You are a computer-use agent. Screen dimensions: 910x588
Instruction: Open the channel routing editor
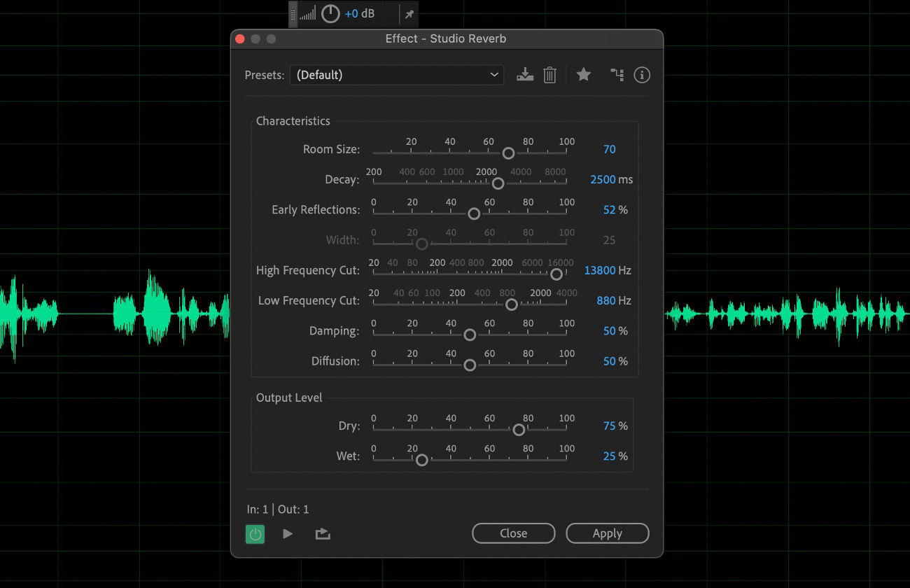tap(617, 75)
